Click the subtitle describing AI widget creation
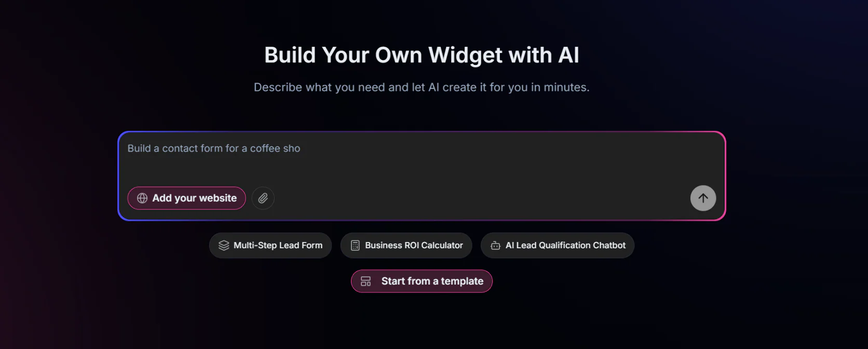Image resolution: width=868 pixels, height=349 pixels. [x=422, y=87]
